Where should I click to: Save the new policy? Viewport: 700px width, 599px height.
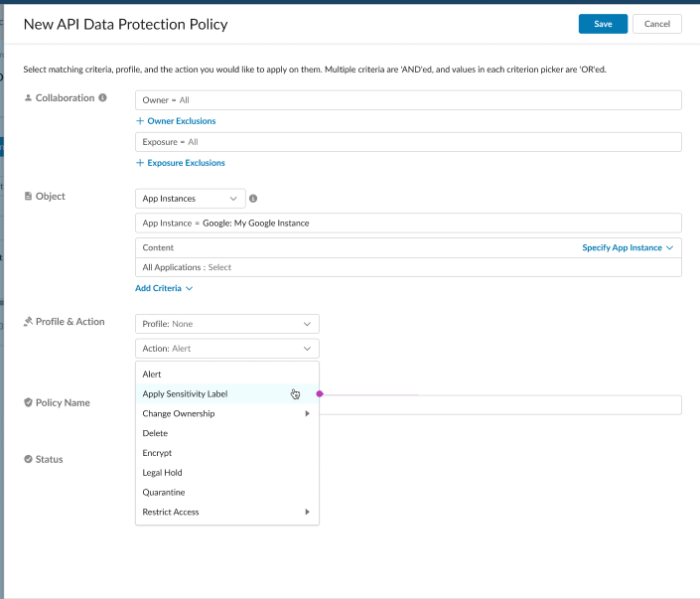pyautogui.click(x=603, y=24)
